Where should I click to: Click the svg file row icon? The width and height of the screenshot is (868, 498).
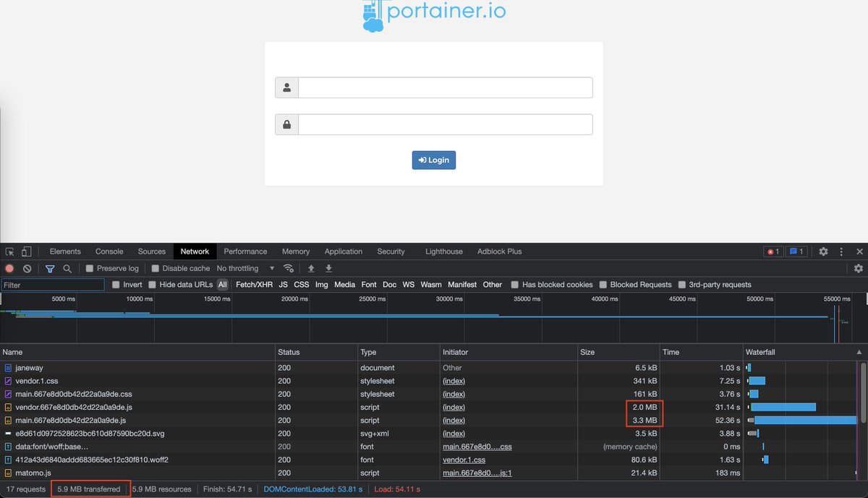(8, 434)
